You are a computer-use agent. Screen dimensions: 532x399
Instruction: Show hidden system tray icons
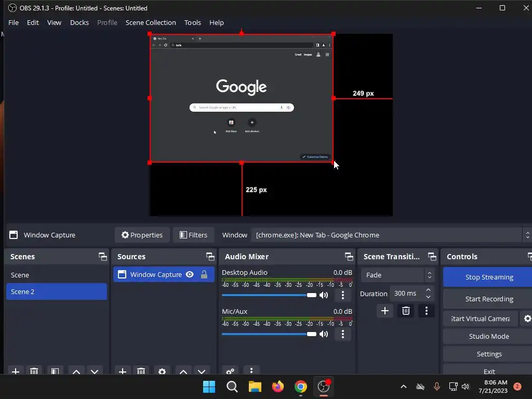point(403,387)
